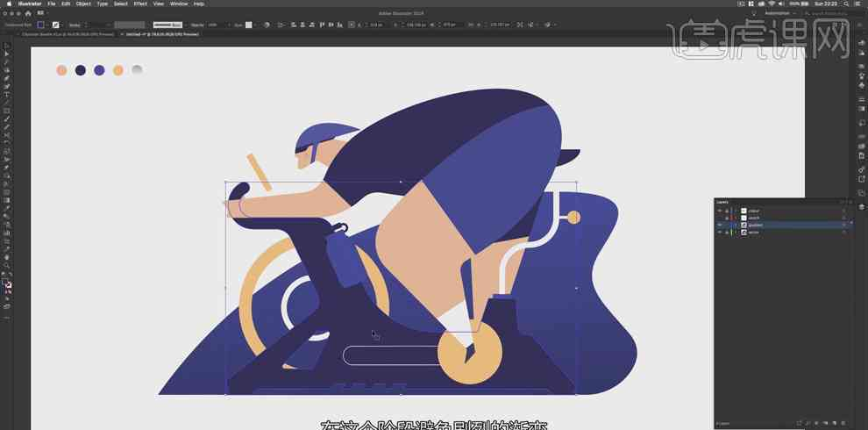Viewport: 868px width, 430px height.
Task: Toggle visibility of the gradient layer
Action: 720,225
